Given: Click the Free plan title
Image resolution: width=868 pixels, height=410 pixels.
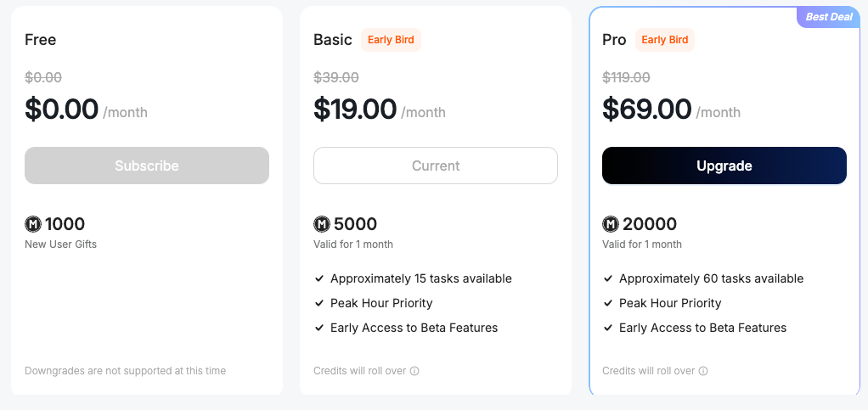Looking at the screenshot, I should pyautogui.click(x=41, y=40).
